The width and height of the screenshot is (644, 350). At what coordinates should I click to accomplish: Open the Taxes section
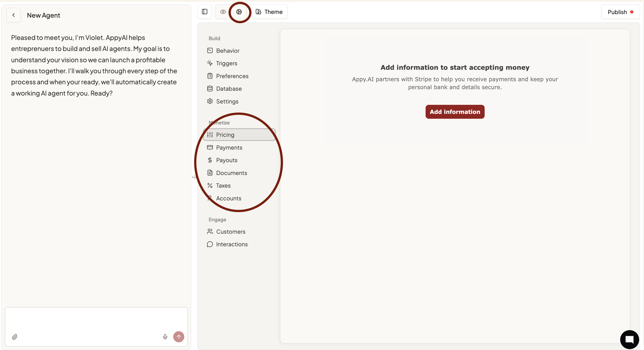(223, 186)
